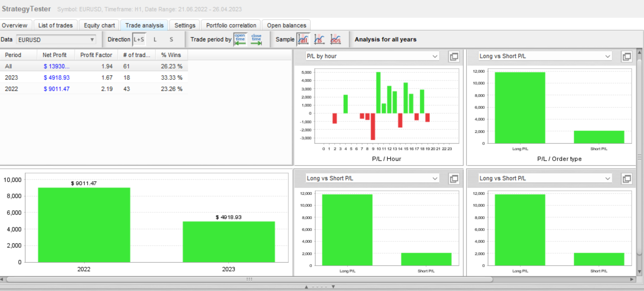Open the EURUSD data dropdown
This screenshot has width=644, height=291.
coord(56,39)
